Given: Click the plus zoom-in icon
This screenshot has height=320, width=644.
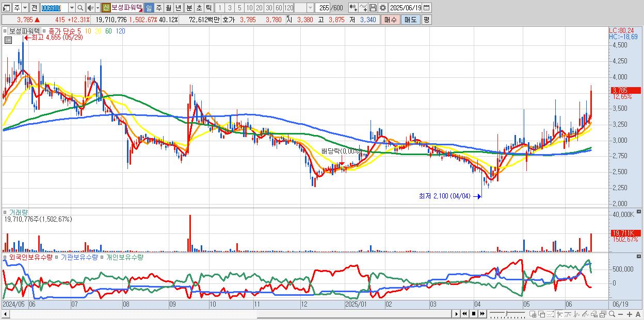Looking at the screenshot, I should [629, 314].
